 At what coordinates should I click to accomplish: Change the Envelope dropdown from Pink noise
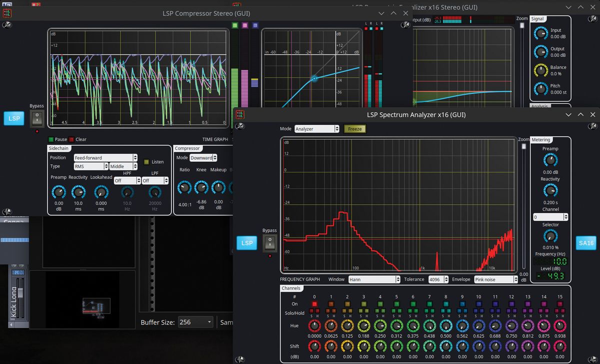pyautogui.click(x=495, y=279)
